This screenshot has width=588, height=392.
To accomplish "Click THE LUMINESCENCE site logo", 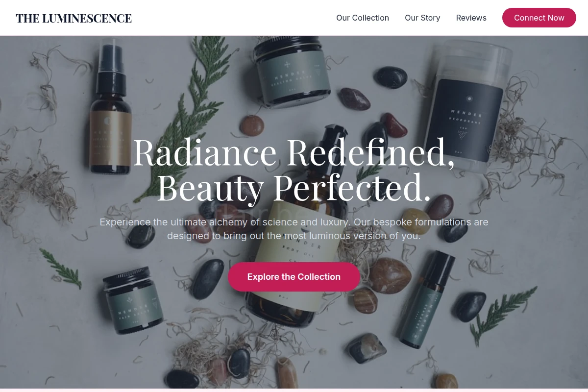I will pyautogui.click(x=73, y=18).
